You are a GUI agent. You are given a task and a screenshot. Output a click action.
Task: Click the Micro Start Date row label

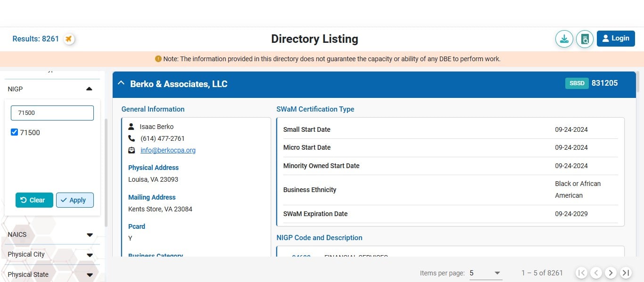pos(307,147)
